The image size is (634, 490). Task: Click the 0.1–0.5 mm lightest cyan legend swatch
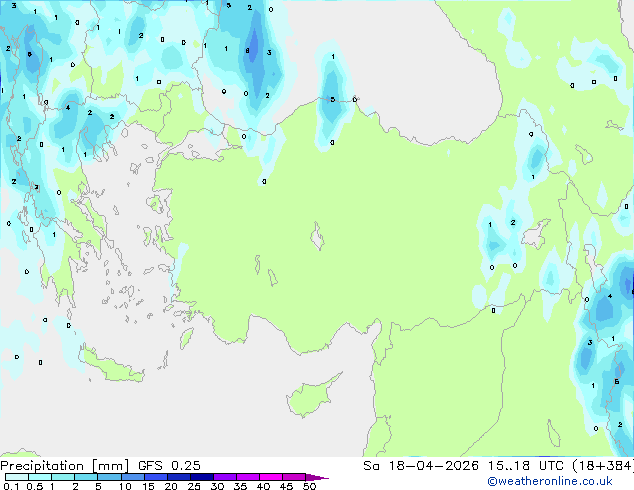click(x=17, y=477)
